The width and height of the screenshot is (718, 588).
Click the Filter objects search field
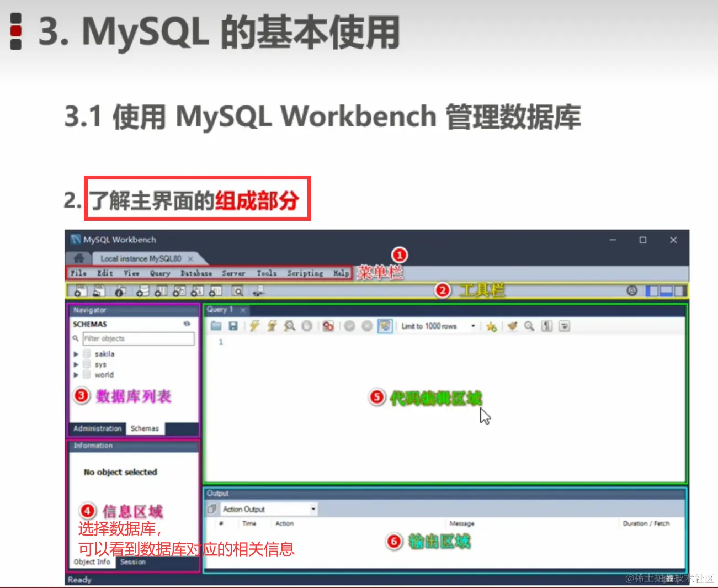[139, 338]
